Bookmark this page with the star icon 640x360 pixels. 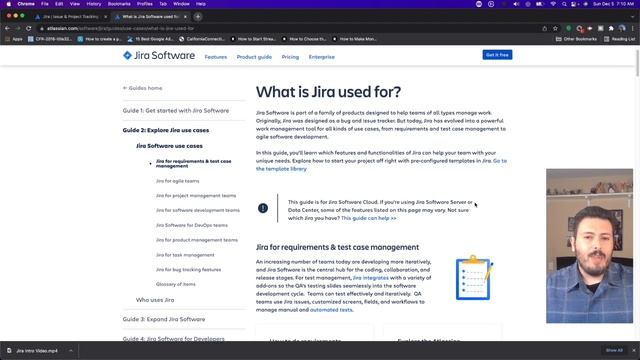[x=555, y=29]
